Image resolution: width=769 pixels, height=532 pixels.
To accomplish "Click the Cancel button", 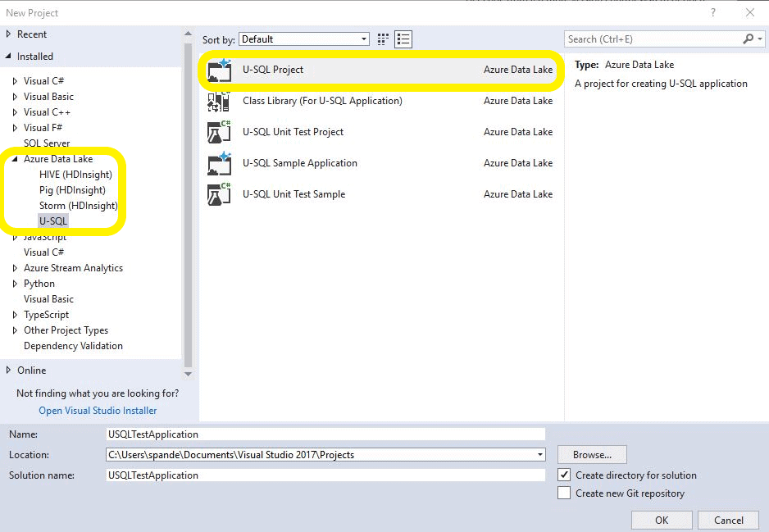I will pos(728,520).
